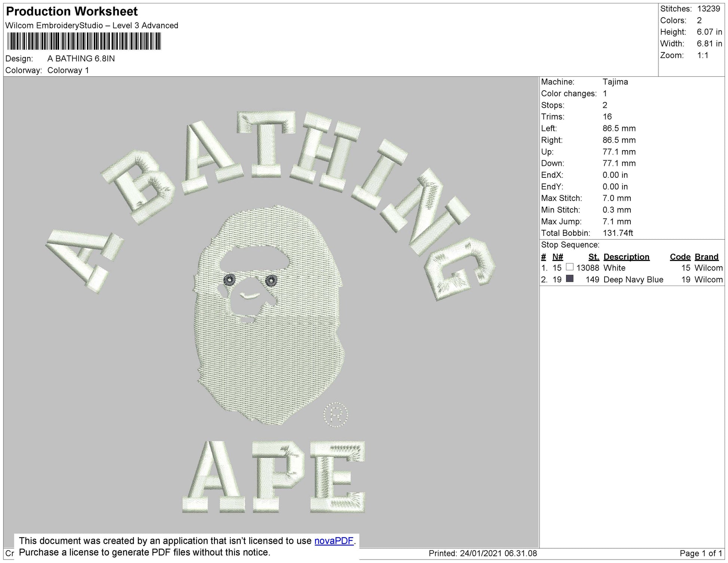The image size is (728, 563).
Task: Open the novaPDF hyperlink
Action: 334,541
